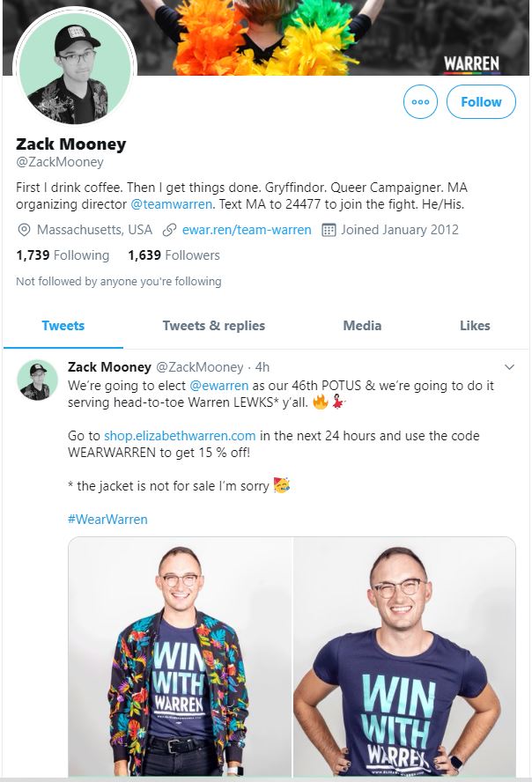Click the #WearWarren hashtag
532x782 pixels.
point(107,519)
